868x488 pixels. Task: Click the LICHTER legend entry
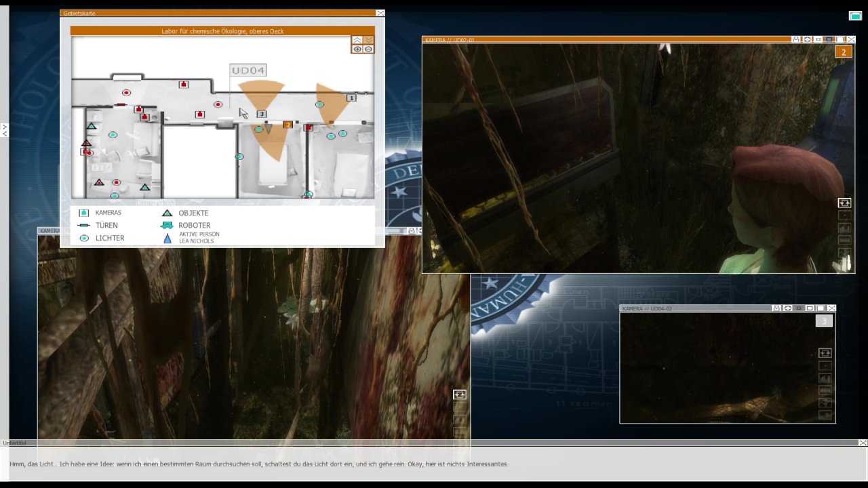pos(102,238)
